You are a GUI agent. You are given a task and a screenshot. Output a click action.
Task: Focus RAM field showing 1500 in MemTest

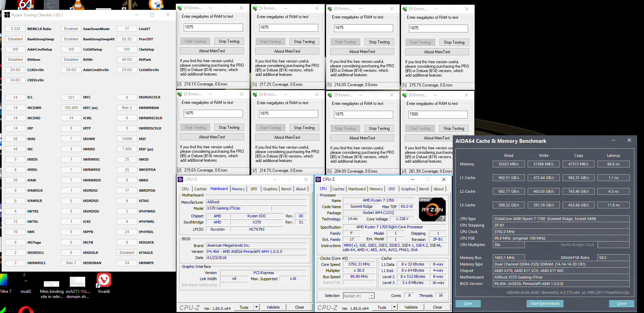click(438, 114)
